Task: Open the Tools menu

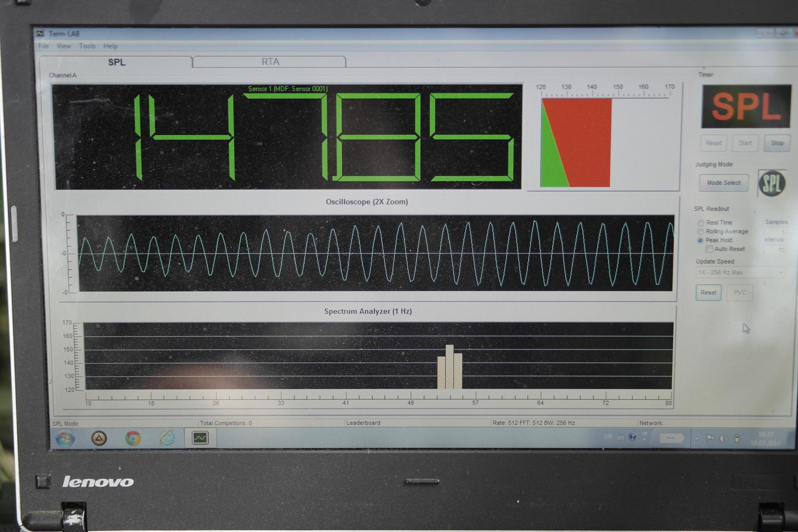Action: pyautogui.click(x=87, y=46)
